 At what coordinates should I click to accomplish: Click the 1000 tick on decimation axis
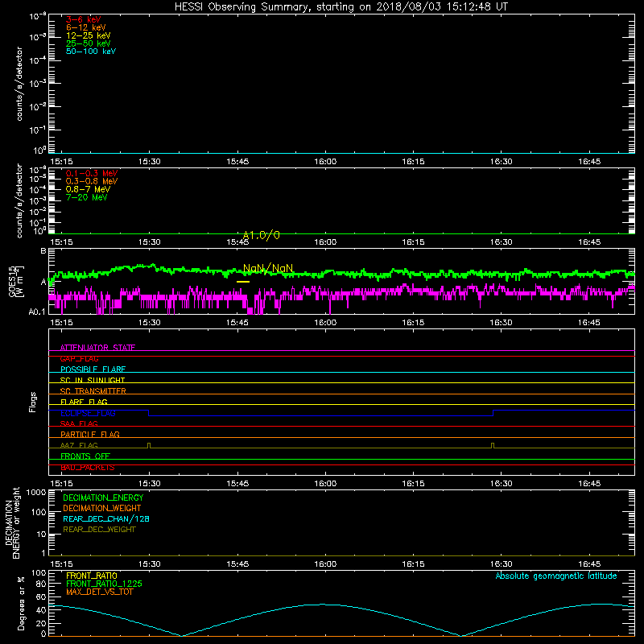(35, 493)
